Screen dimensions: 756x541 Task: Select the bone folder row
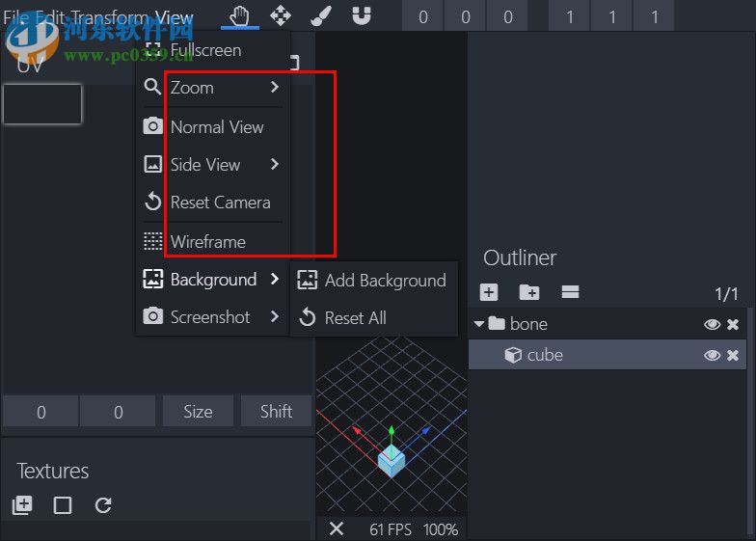click(x=607, y=324)
